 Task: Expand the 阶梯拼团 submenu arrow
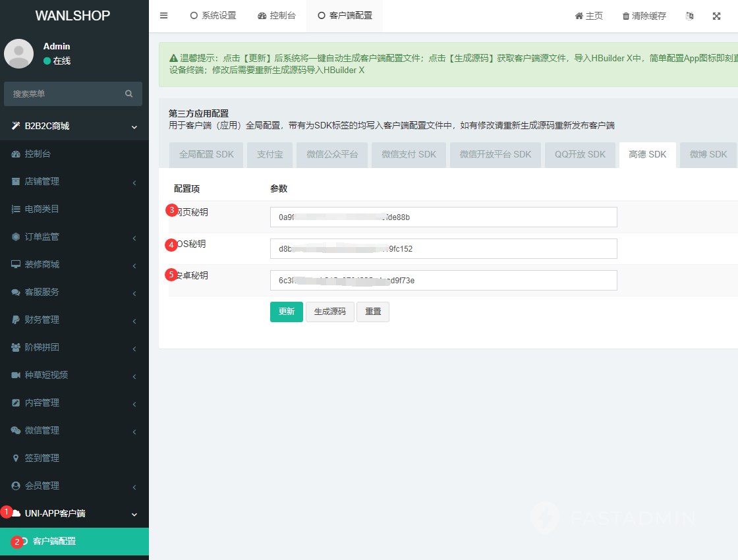134,349
